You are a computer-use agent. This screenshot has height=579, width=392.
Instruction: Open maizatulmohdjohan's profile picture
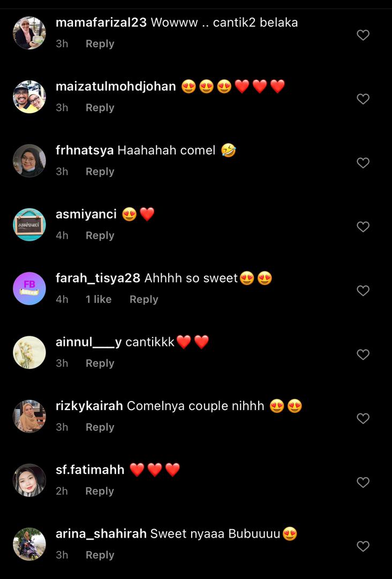[x=29, y=96]
